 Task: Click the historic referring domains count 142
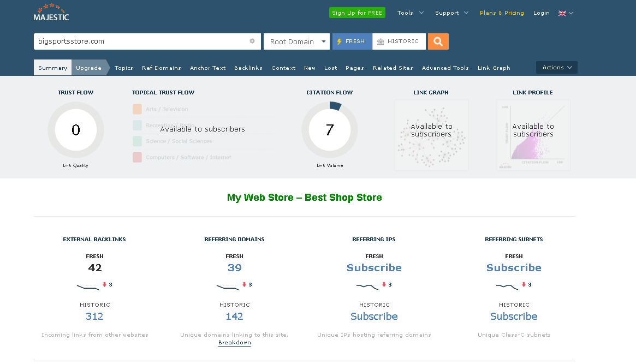tap(234, 316)
